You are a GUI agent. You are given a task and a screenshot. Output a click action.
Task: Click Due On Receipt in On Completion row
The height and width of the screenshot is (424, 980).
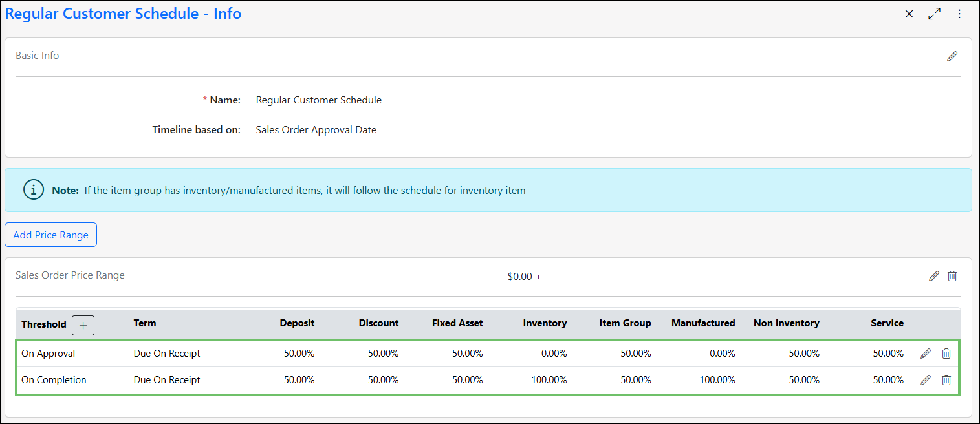pyautogui.click(x=167, y=380)
